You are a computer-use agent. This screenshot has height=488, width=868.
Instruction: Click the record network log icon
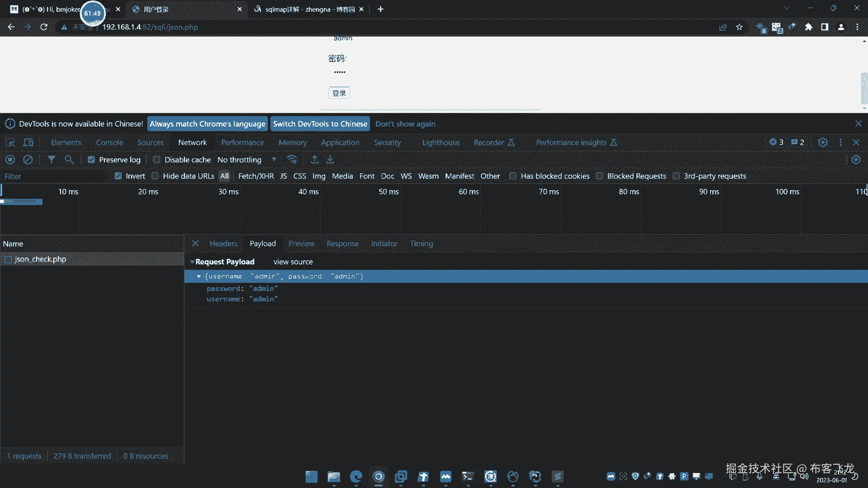point(10,160)
